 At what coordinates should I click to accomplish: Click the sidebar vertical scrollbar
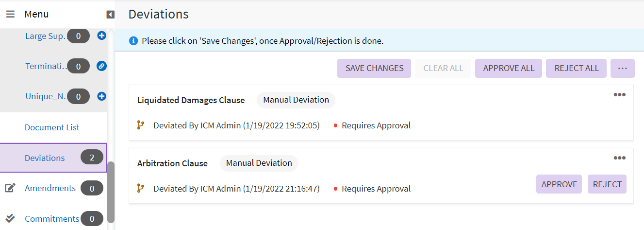tap(111, 191)
